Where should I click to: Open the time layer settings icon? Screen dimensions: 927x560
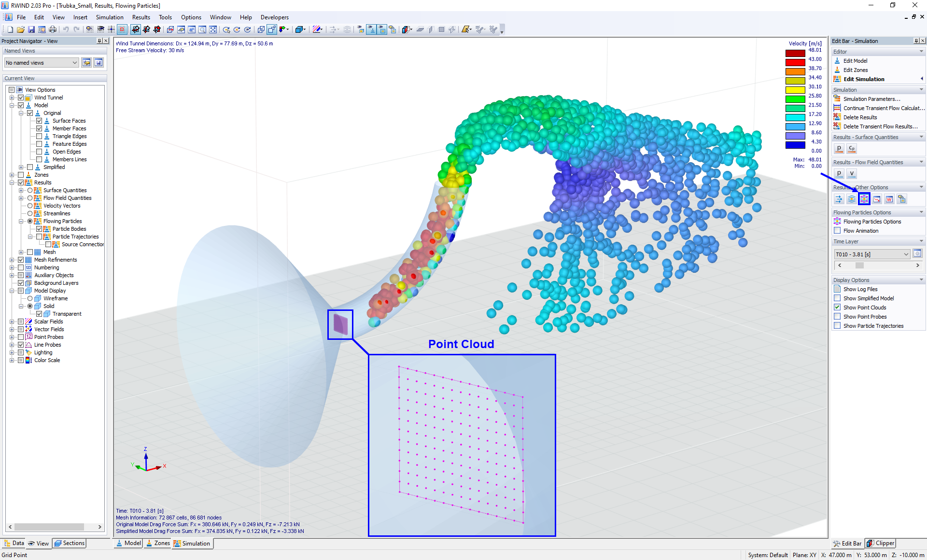click(917, 254)
